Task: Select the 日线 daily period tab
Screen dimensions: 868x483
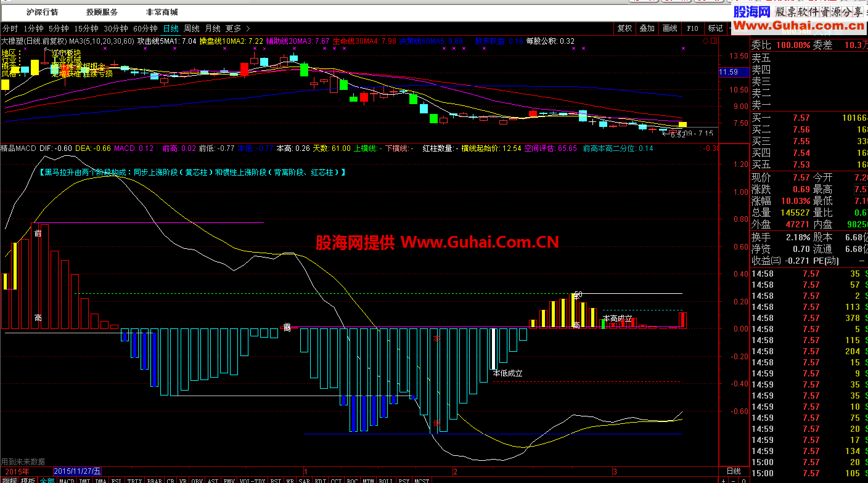Action: pyautogui.click(x=171, y=28)
